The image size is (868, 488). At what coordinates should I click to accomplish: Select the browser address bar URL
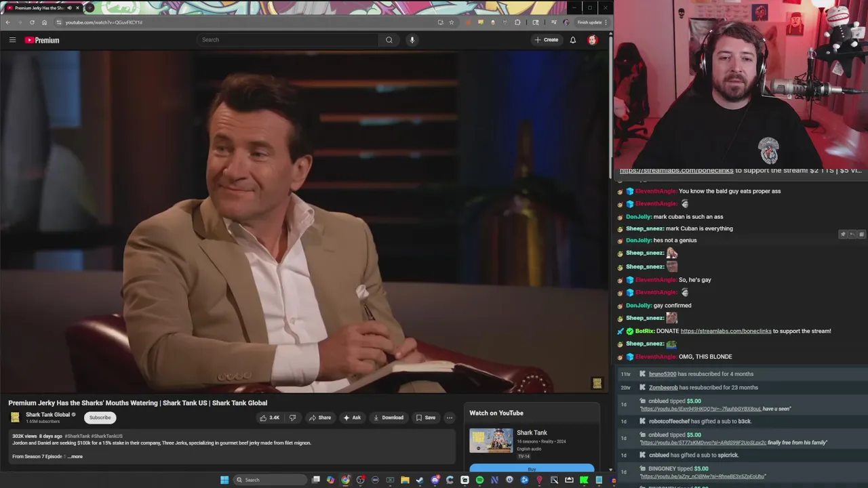[104, 22]
